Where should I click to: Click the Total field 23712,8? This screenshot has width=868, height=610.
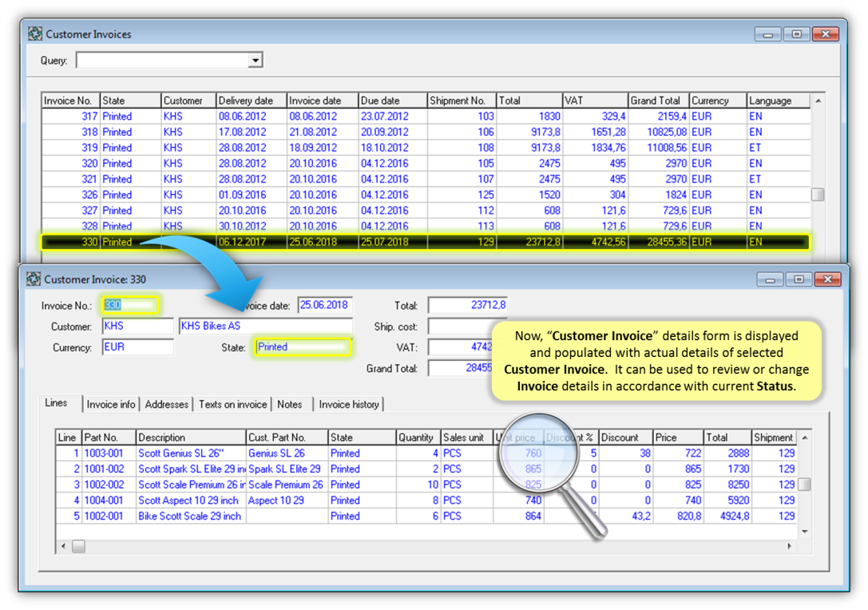(468, 305)
